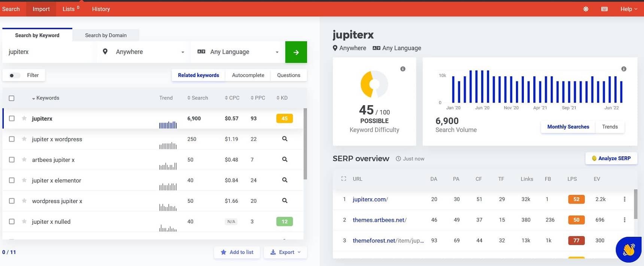The image size is (644, 266).
Task: Check the jupiter x elementor checkbox
Action: tap(12, 180)
